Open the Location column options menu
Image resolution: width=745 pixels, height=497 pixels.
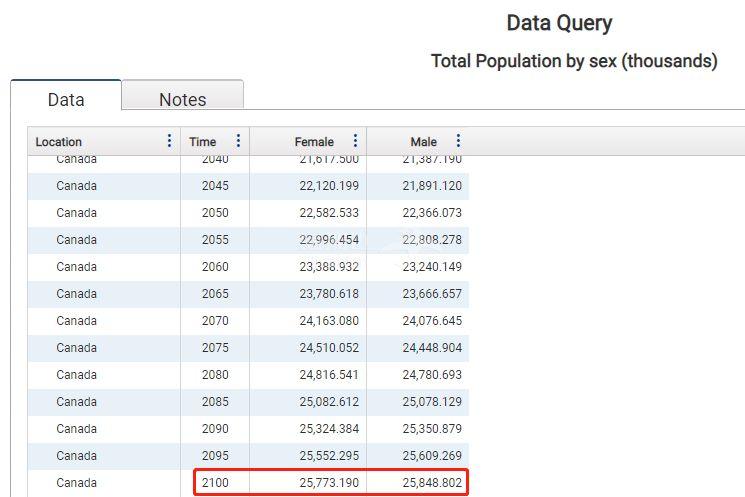pyautogui.click(x=169, y=141)
